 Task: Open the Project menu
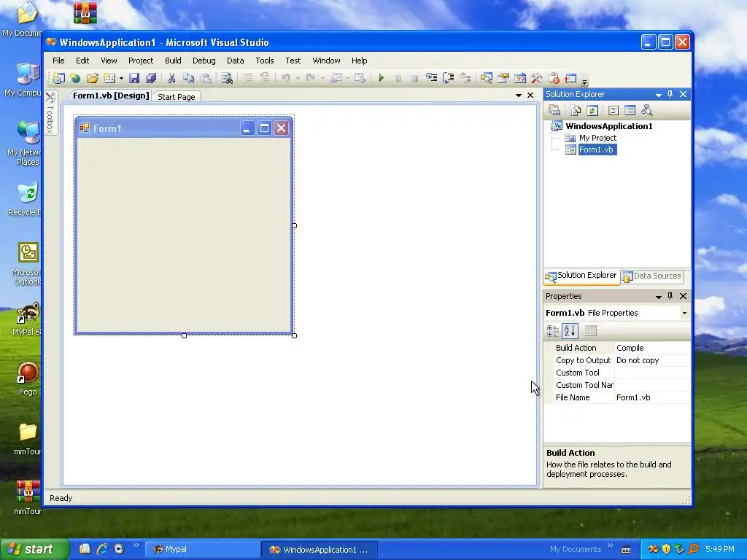(141, 61)
